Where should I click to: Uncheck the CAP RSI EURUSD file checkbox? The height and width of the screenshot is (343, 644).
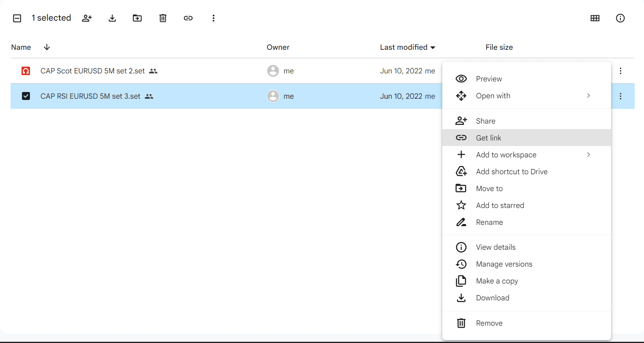(26, 96)
